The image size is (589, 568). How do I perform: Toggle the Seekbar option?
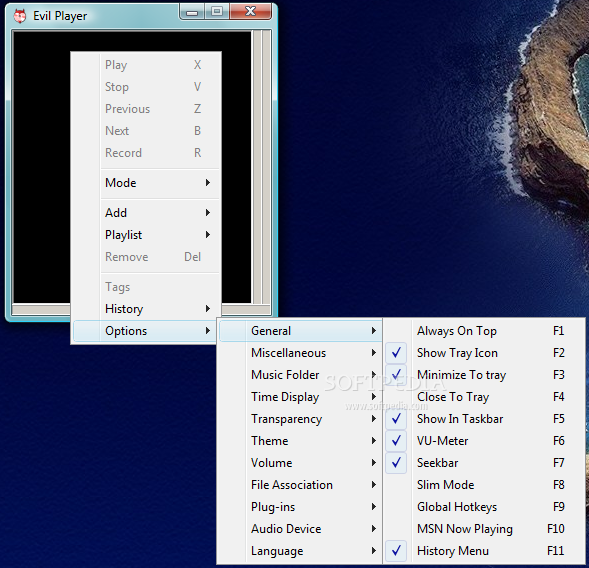pos(485,462)
